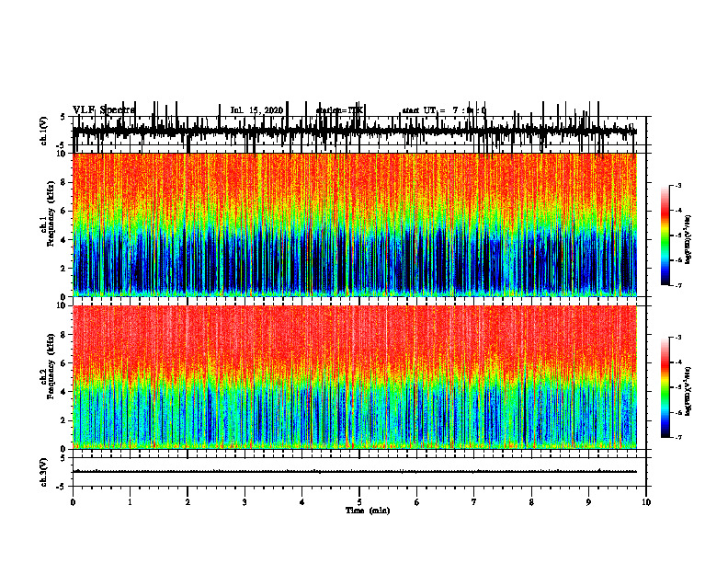Viewport: 728px width, 563px height.
Task: Click the "2" tick on the time axis
Action: click(x=188, y=502)
